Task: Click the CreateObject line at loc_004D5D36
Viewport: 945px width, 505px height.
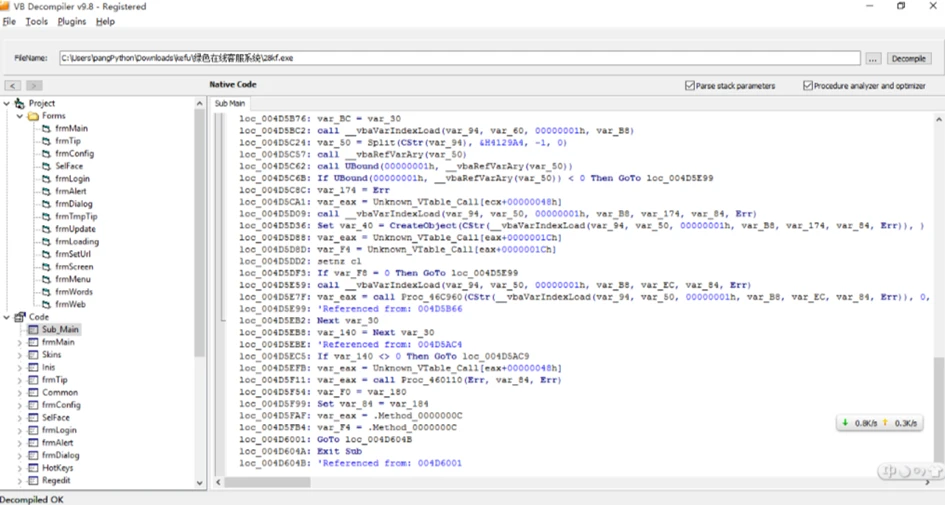Action: point(581,225)
